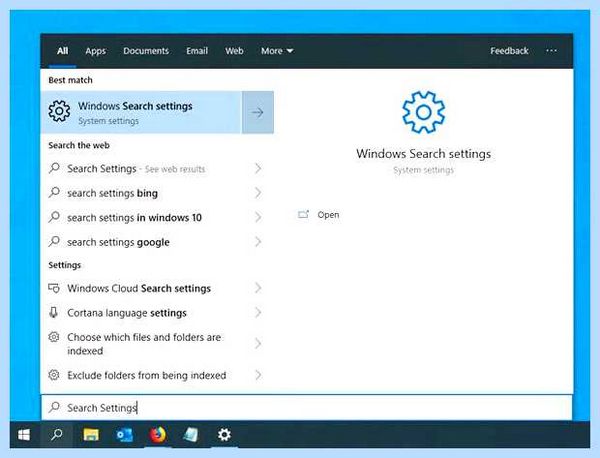Open the Windows Start menu
The width and height of the screenshot is (600, 458).
coord(24,435)
